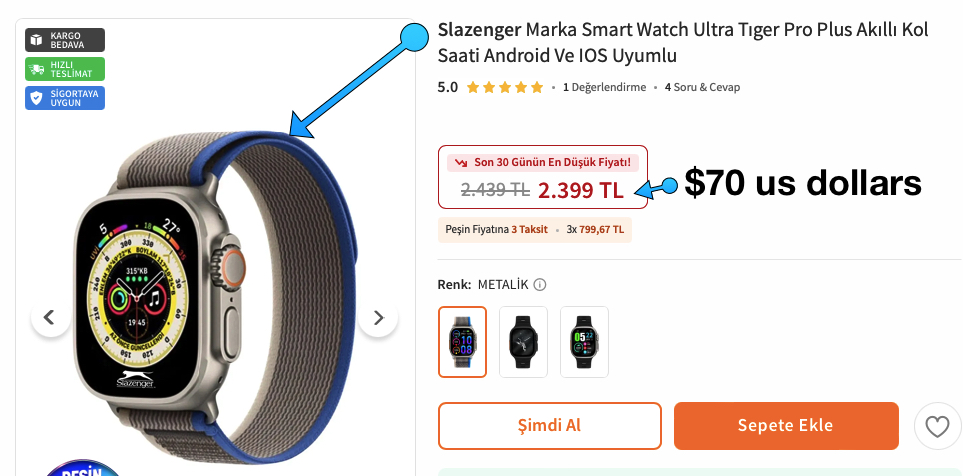Viewport: 963px width, 476px height.
Task: Select the first metallic colorful watch variant
Action: click(462, 341)
